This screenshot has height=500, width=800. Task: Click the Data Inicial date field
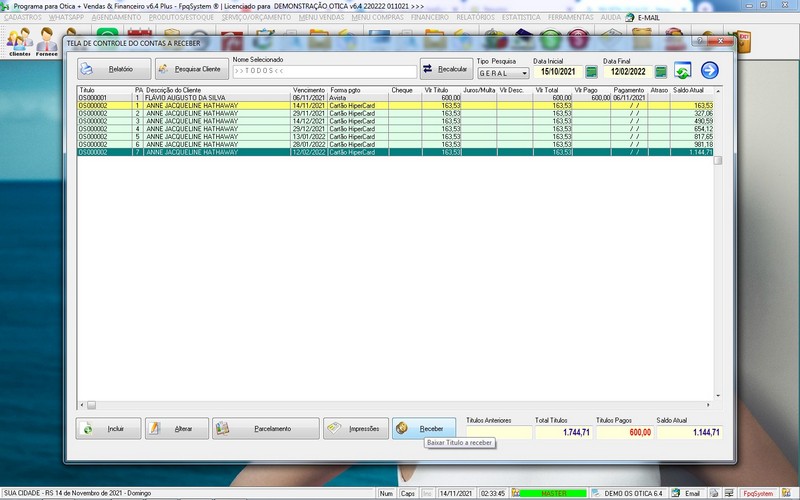click(x=558, y=71)
